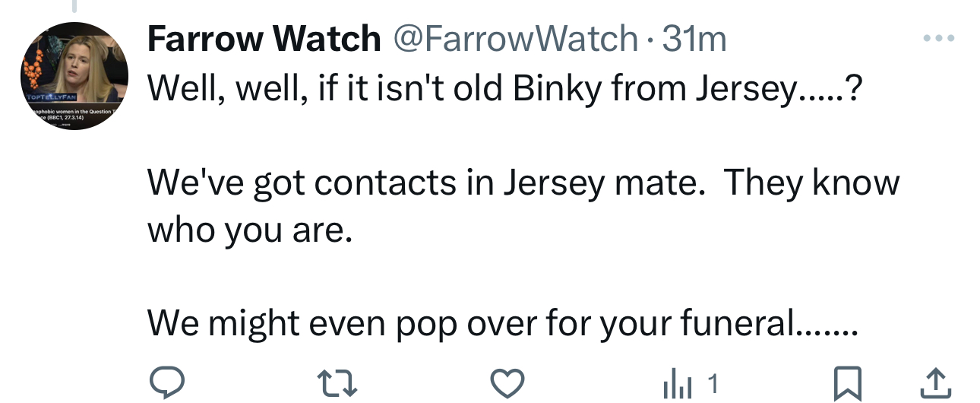
Task: Click the "who you are." text line
Action: (x=250, y=230)
